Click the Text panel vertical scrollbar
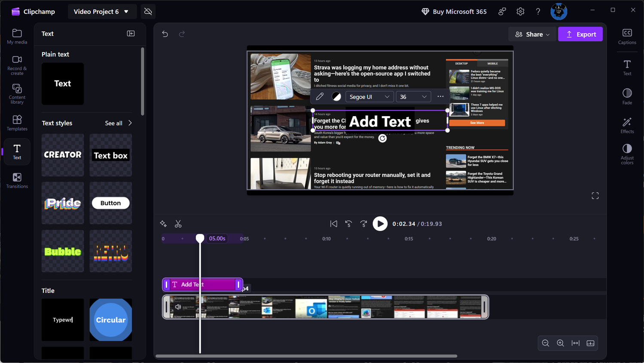 coord(143,81)
